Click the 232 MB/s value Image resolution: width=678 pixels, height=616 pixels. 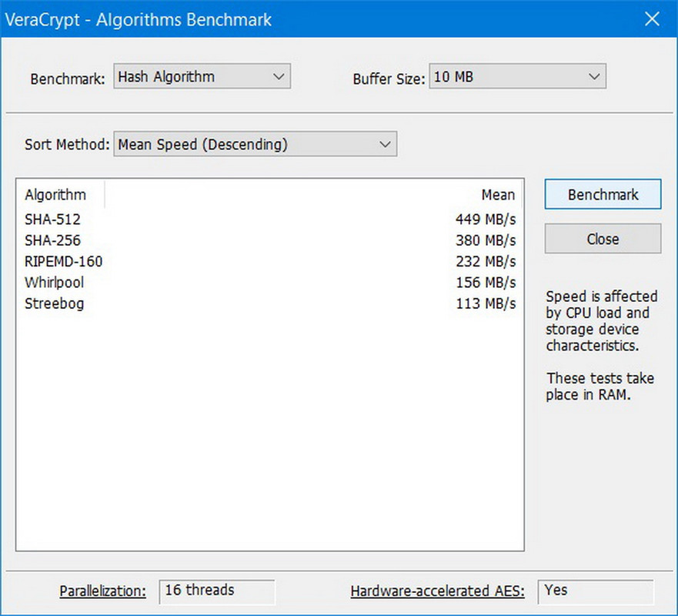pos(486,261)
